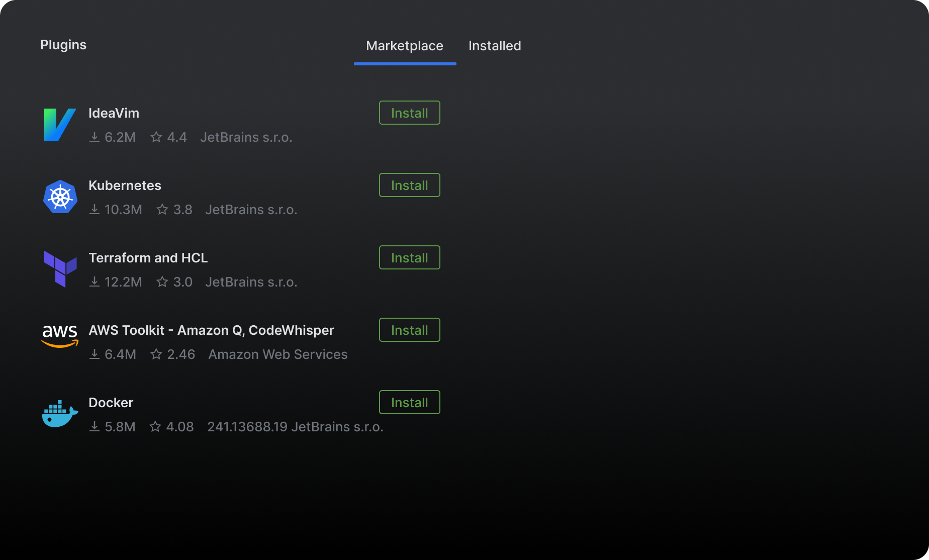Switch to the Marketplace tab
929x560 pixels.
coord(405,46)
